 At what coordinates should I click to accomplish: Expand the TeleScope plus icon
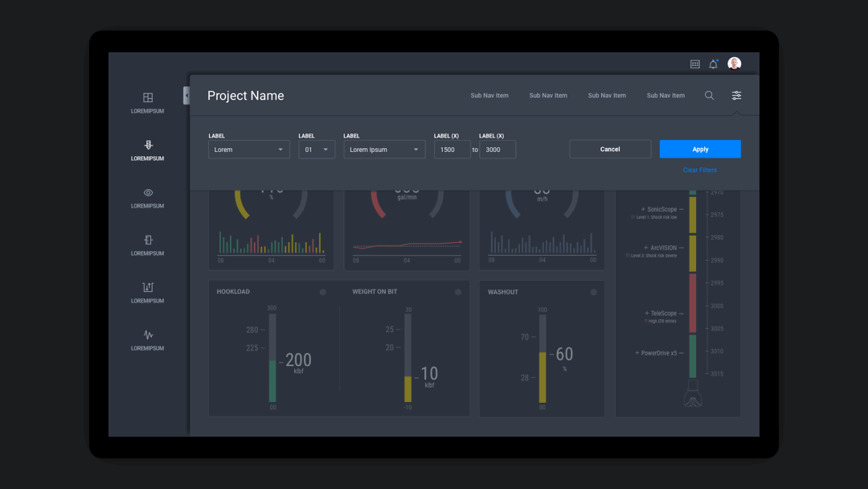[x=646, y=314]
